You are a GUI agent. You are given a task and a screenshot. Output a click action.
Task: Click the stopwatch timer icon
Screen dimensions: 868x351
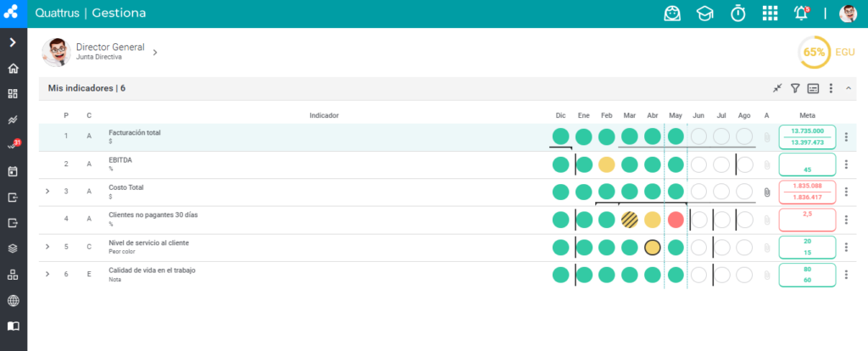738,14
